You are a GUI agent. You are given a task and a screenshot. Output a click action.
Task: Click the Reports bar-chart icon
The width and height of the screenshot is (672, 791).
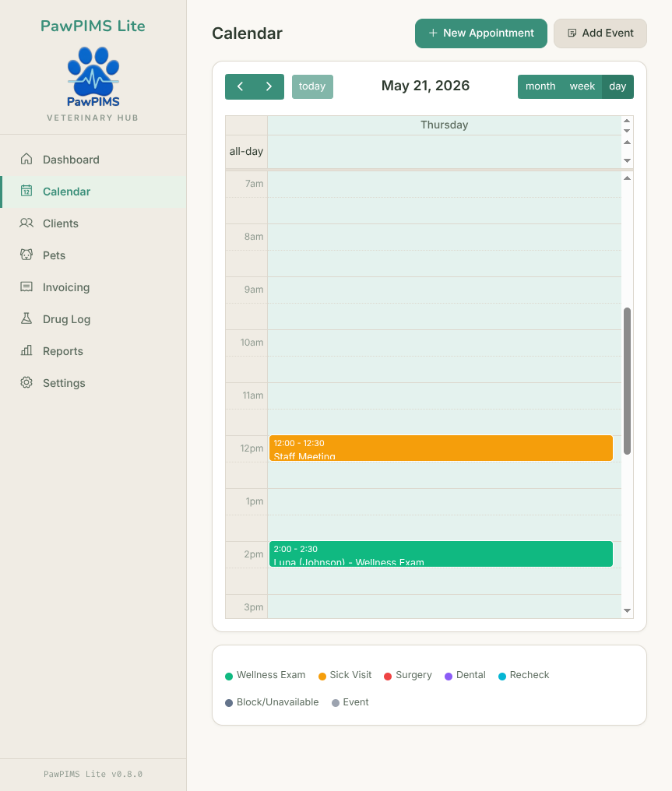(26, 350)
